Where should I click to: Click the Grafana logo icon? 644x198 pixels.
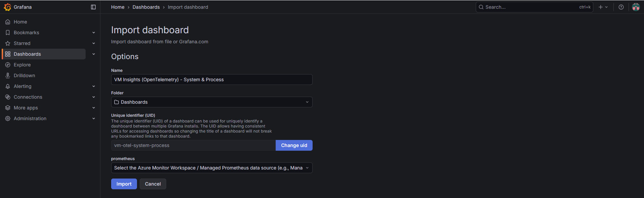7,7
